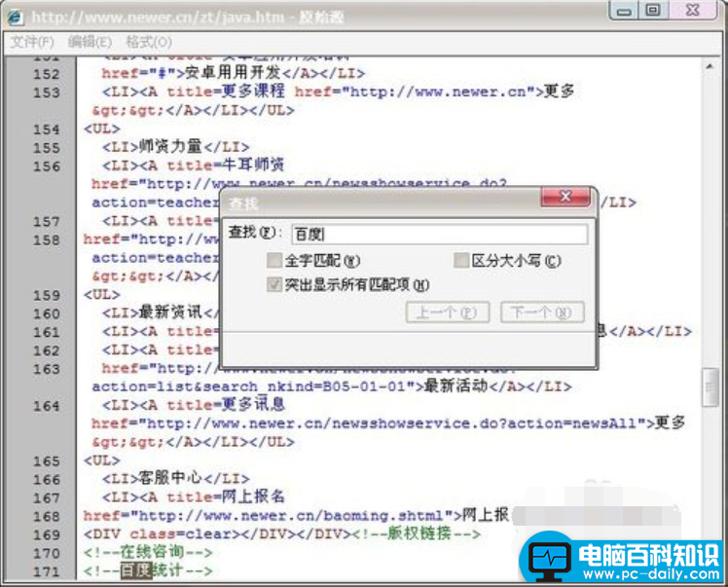Click the 牛耳师资 title text

tap(253, 165)
